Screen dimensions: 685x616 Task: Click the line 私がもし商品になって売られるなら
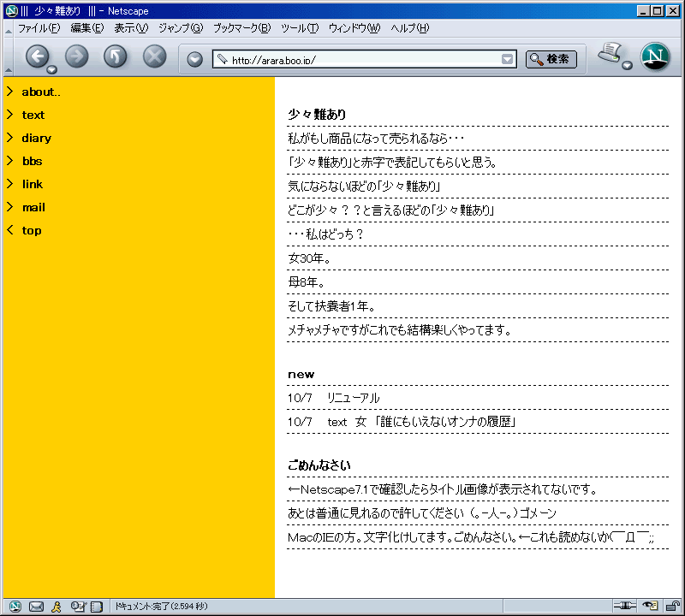[376, 139]
